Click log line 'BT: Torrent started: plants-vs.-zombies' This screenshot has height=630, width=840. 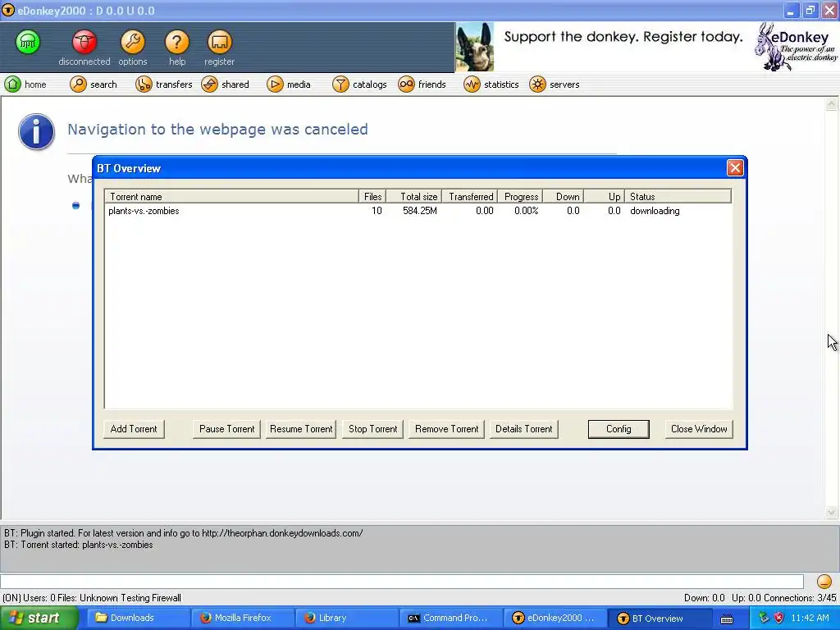coord(78,545)
